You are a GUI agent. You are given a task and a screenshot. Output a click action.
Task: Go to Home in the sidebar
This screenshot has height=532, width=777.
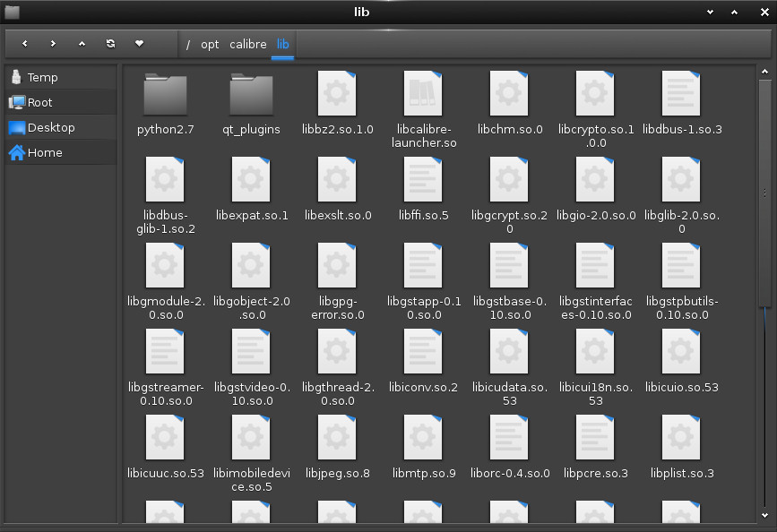[x=45, y=152]
